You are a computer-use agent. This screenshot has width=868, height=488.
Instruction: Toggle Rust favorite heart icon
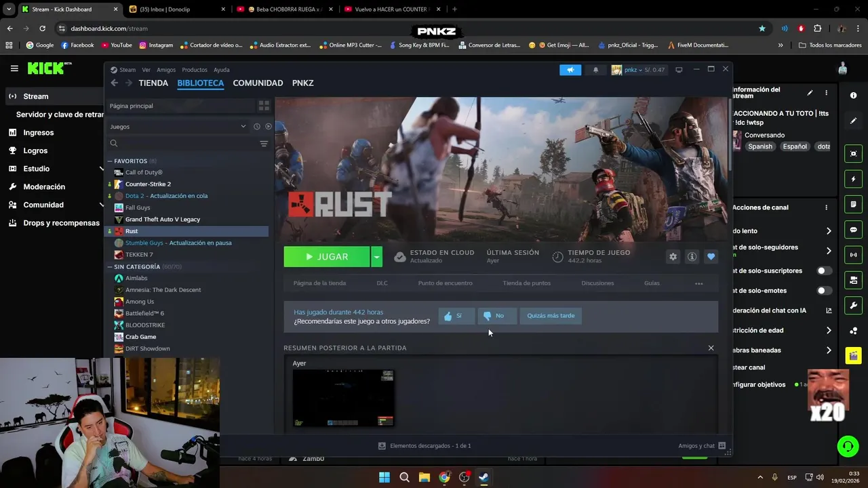[x=711, y=257]
